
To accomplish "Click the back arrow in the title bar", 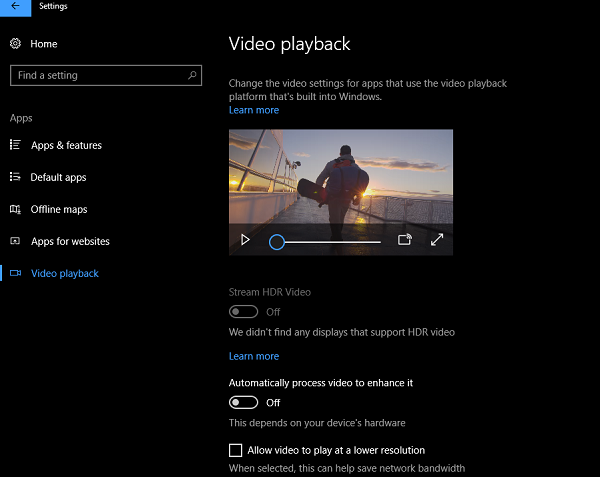I will (x=15, y=6).
